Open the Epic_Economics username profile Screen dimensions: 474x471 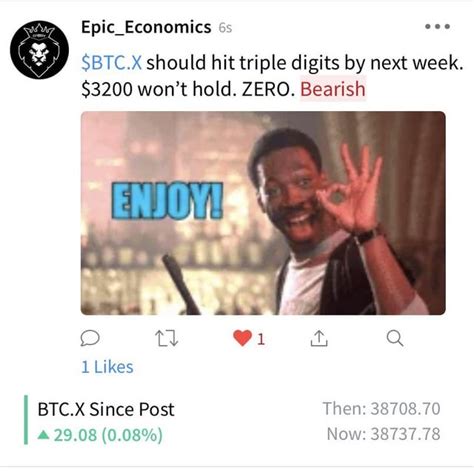146,27
